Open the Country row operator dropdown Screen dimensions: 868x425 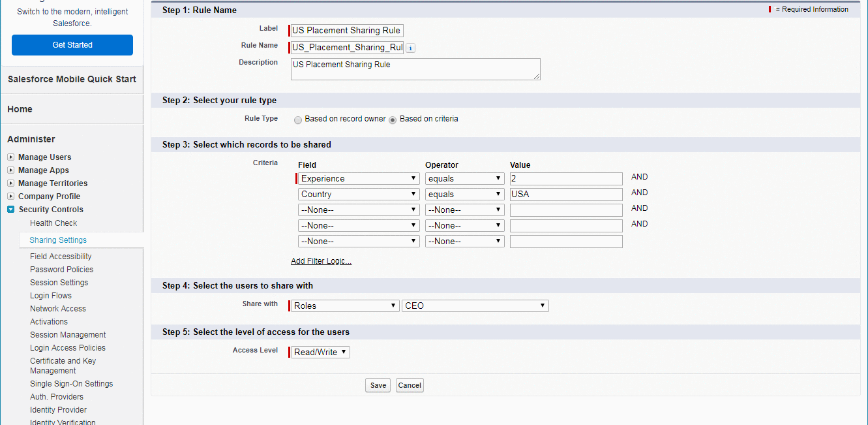pos(464,195)
